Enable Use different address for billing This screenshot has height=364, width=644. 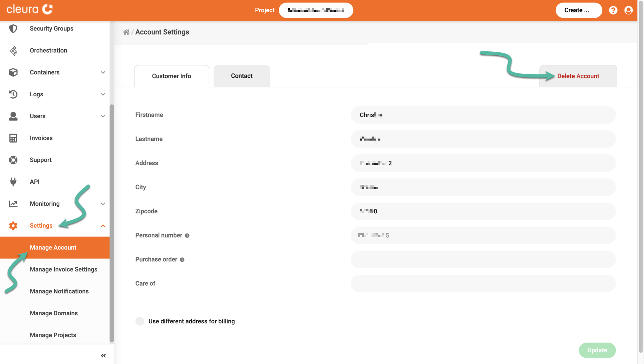point(140,321)
